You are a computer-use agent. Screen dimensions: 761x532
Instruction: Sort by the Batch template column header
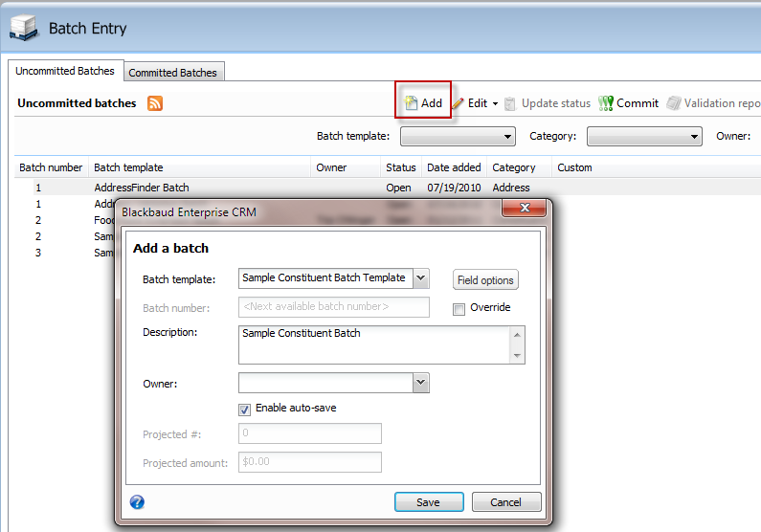tap(199, 167)
